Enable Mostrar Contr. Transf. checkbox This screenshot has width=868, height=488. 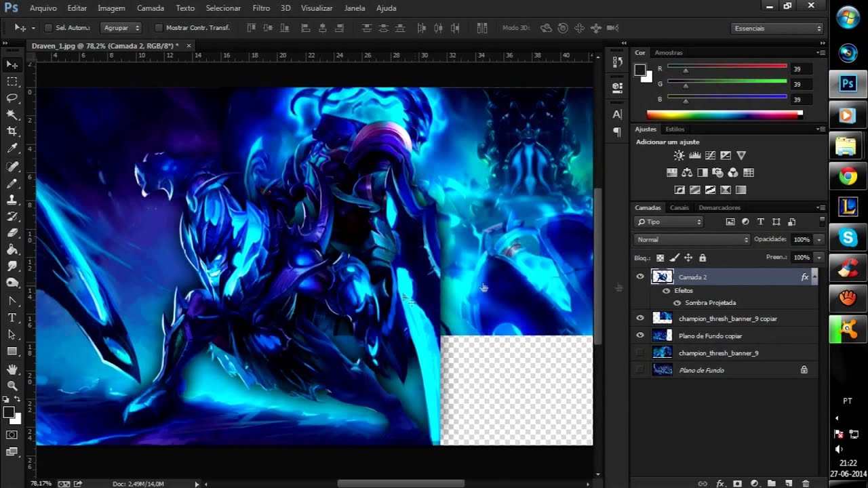[159, 28]
